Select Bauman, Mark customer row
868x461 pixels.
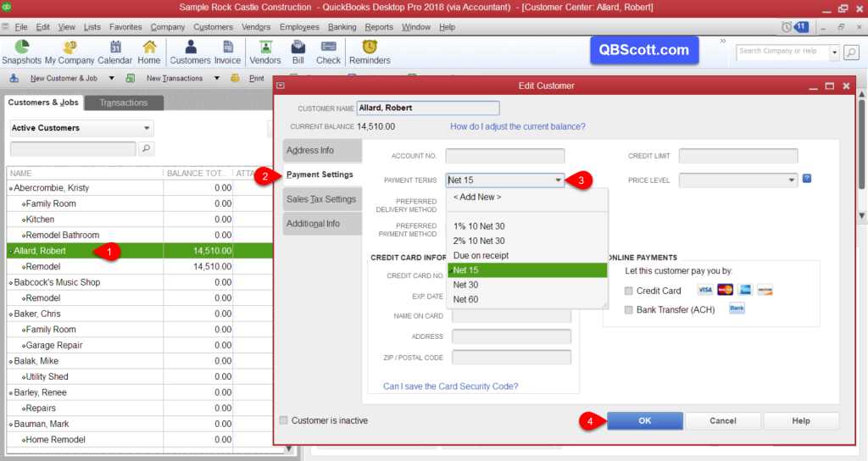coord(140,424)
